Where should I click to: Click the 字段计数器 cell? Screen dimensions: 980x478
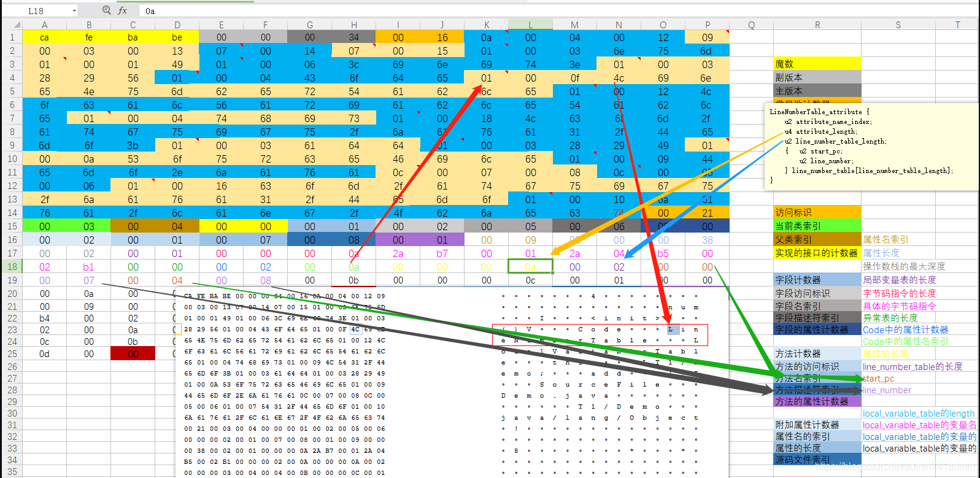pyautogui.click(x=817, y=280)
